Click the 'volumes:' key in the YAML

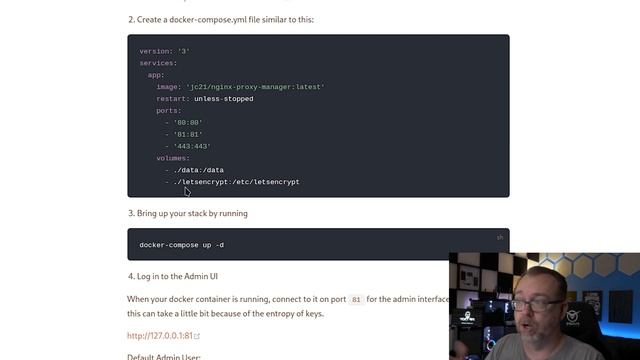tap(173, 158)
